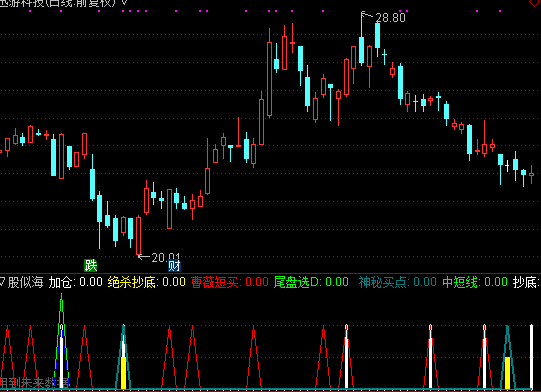
Task: Click the last white bar at indicator's right edge
Action: [x=531, y=357]
